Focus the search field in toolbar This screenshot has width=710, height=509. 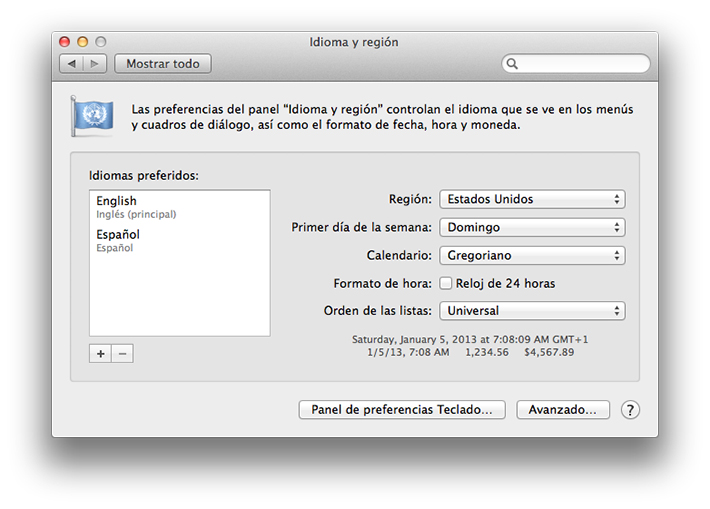click(576, 64)
